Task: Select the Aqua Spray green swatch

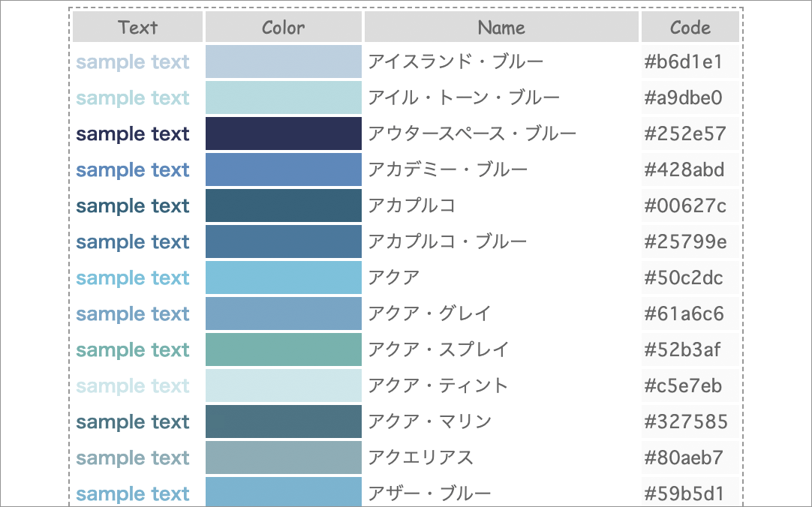Action: (284, 349)
